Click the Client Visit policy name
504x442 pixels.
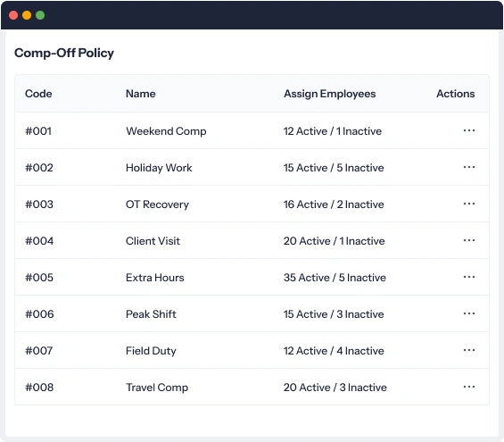click(x=153, y=241)
